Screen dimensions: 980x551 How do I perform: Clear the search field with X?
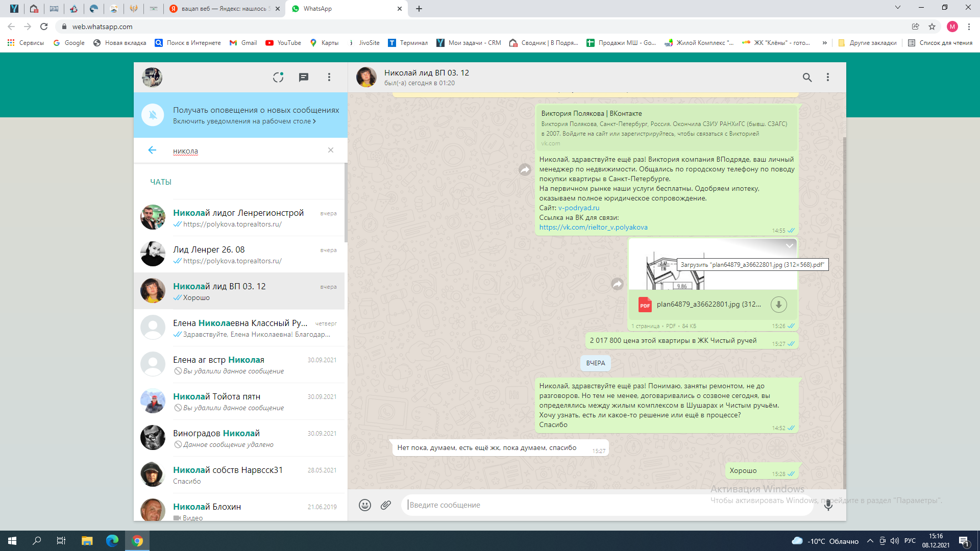[331, 150]
